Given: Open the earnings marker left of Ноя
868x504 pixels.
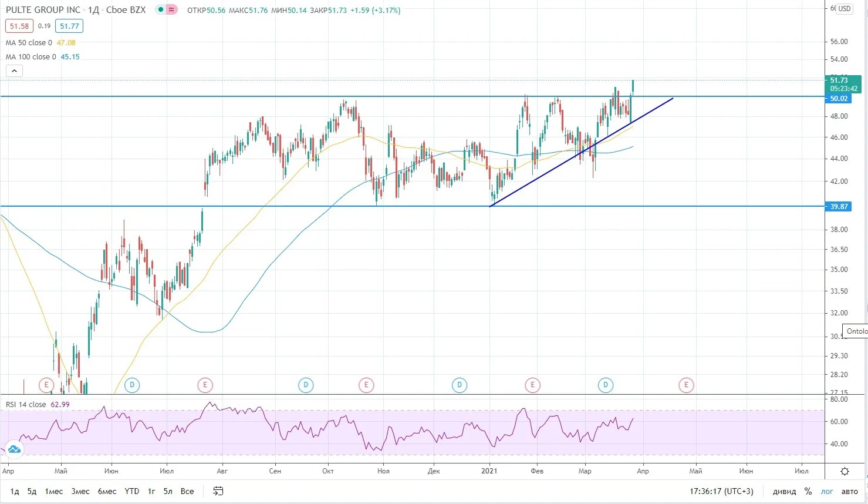Looking at the screenshot, I should (366, 385).
